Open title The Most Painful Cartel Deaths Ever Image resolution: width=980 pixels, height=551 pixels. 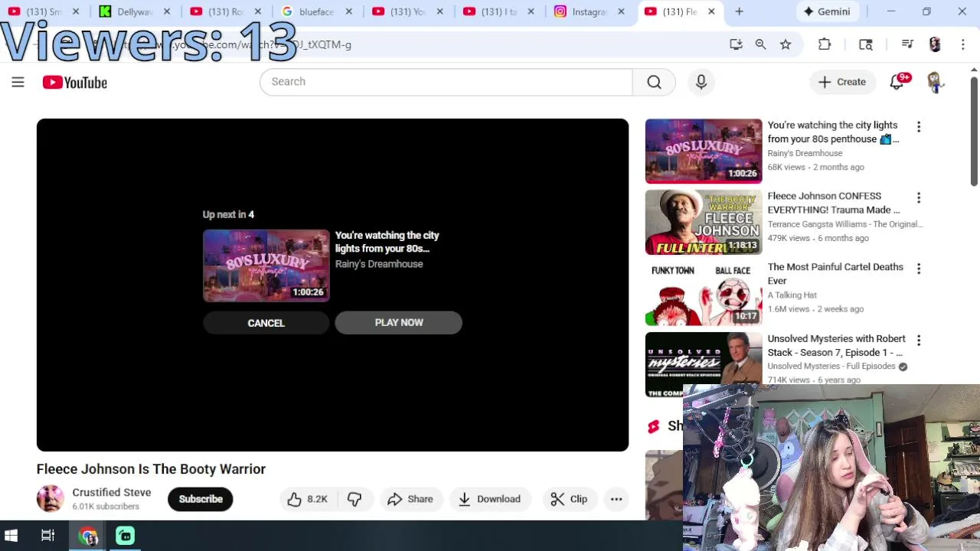pos(835,274)
